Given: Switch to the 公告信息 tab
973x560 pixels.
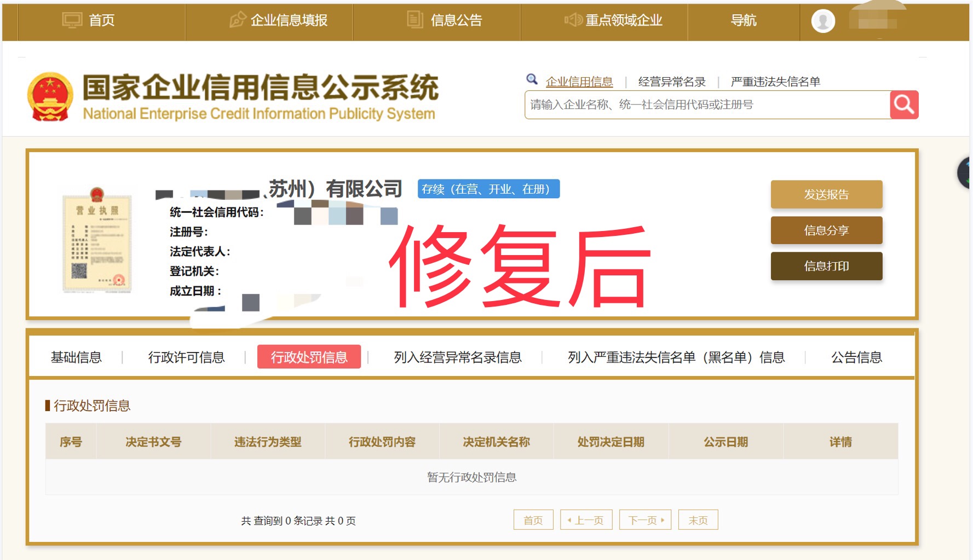Looking at the screenshot, I should pos(856,356).
